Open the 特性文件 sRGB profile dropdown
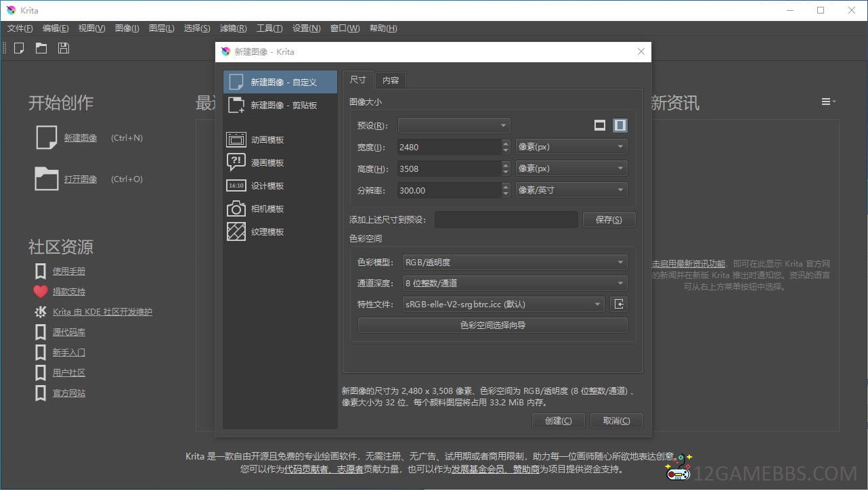The height and width of the screenshot is (490, 868). 503,305
